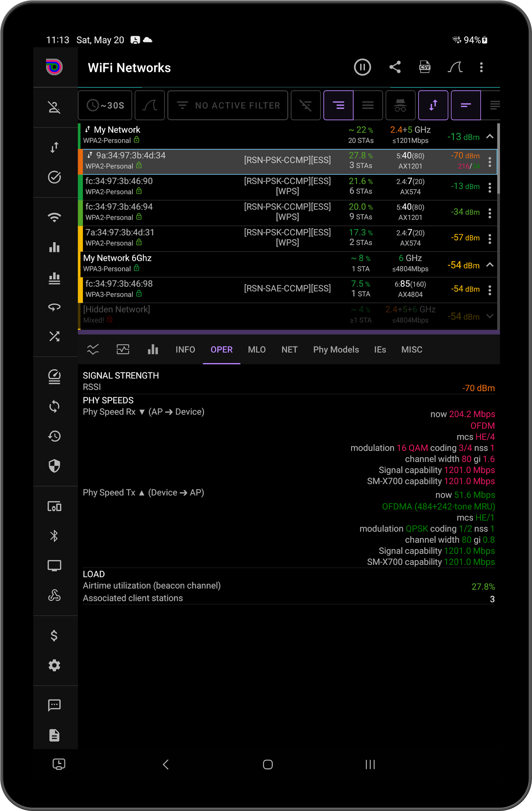
Task: Open the document sidebar icon
Action: click(54, 735)
